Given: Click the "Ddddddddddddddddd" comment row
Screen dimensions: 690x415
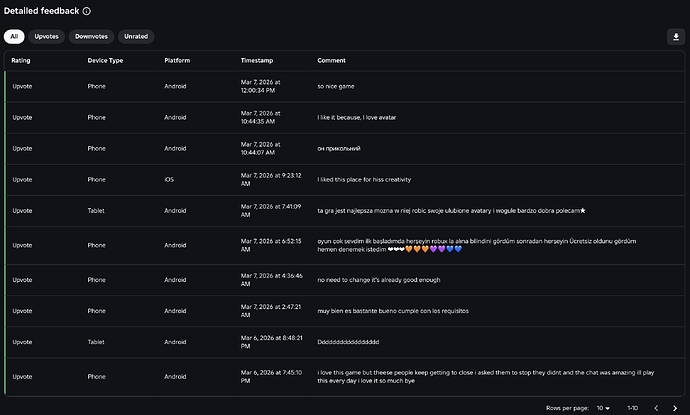Looking at the screenshot, I should point(348,342).
